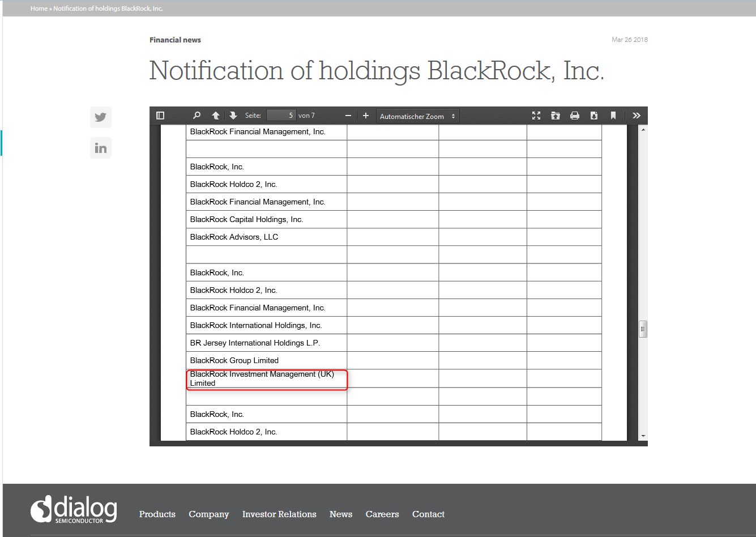Click the page number field showing 5
The image size is (756, 537).
coord(281,116)
